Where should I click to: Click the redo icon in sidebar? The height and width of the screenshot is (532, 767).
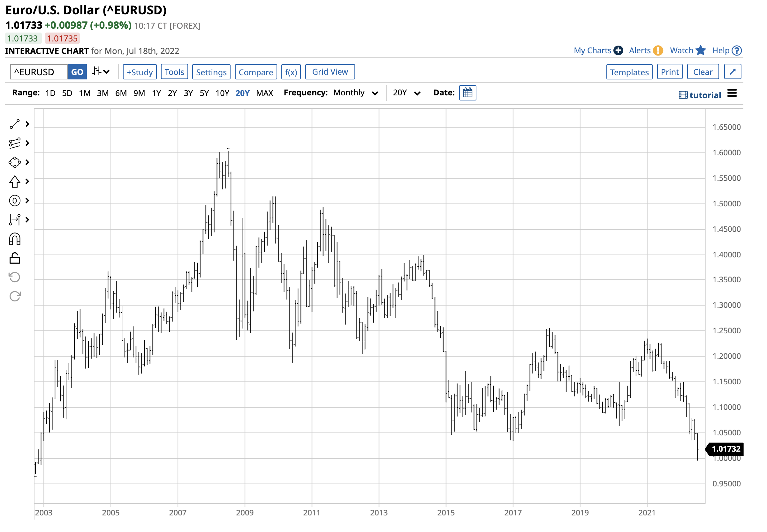[x=15, y=296]
